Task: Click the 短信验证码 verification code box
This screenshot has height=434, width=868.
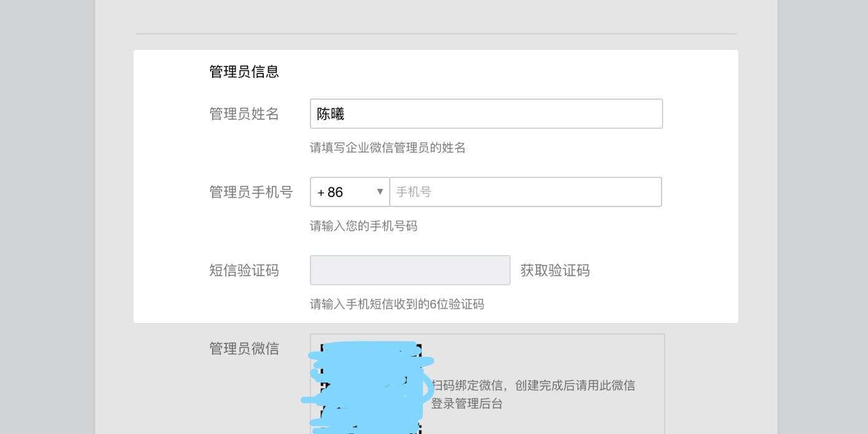Action: [410, 270]
